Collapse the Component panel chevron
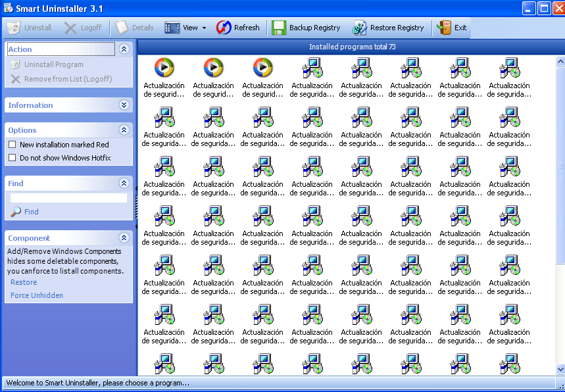Image resolution: width=565 pixels, height=392 pixels. click(x=124, y=238)
